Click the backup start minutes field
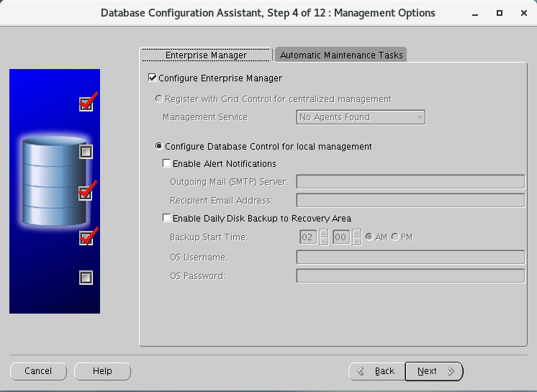The image size is (537, 392). 341,237
